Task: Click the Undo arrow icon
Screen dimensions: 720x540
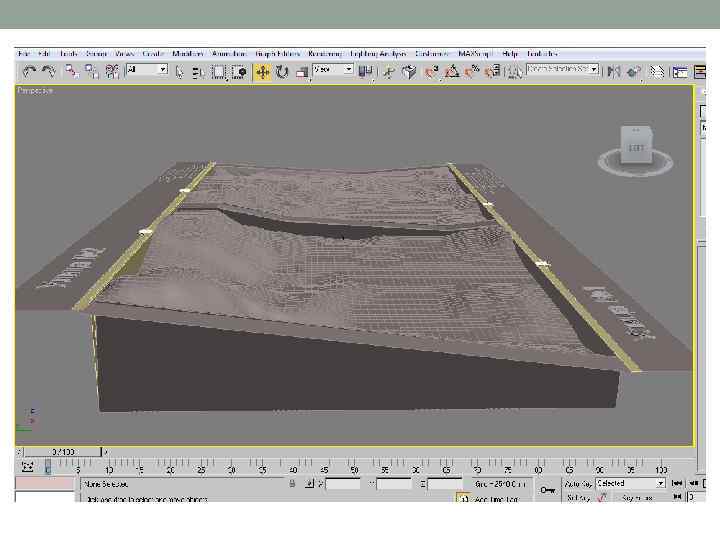Action: (29, 72)
